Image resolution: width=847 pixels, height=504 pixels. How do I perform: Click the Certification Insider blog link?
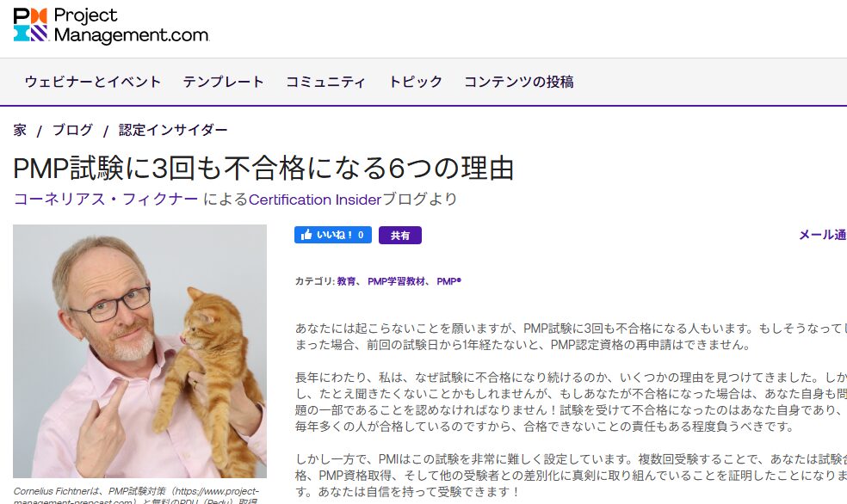[315, 200]
